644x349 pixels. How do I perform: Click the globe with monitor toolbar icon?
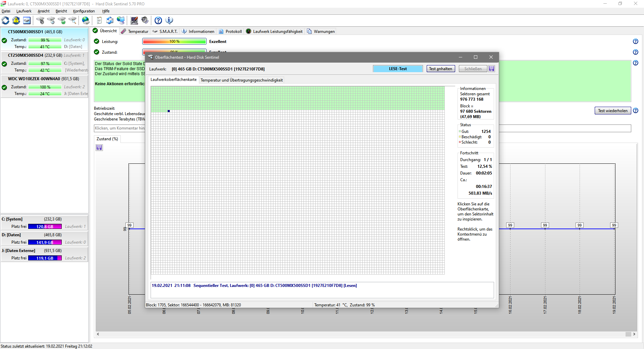121,20
